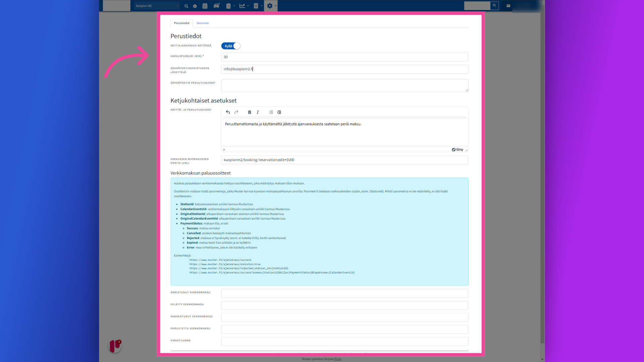Toggle bold formatting in the editor
Image resolution: width=644 pixels, height=362 pixels.
(x=250, y=112)
